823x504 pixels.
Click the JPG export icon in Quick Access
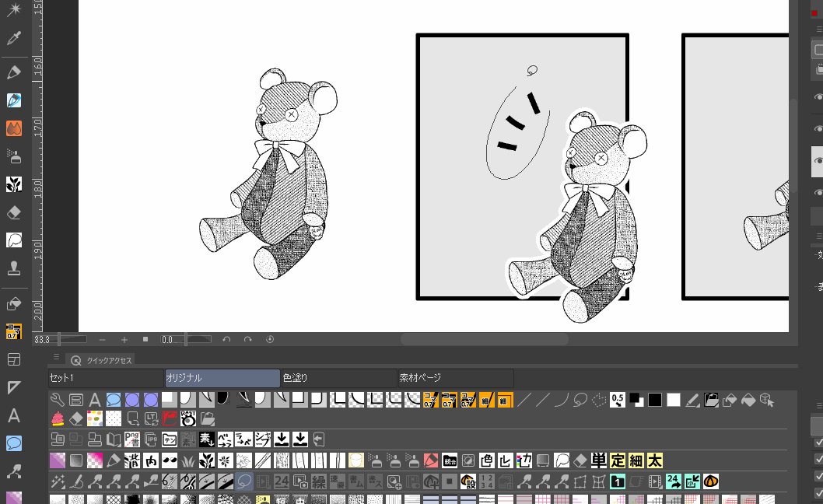point(151,439)
